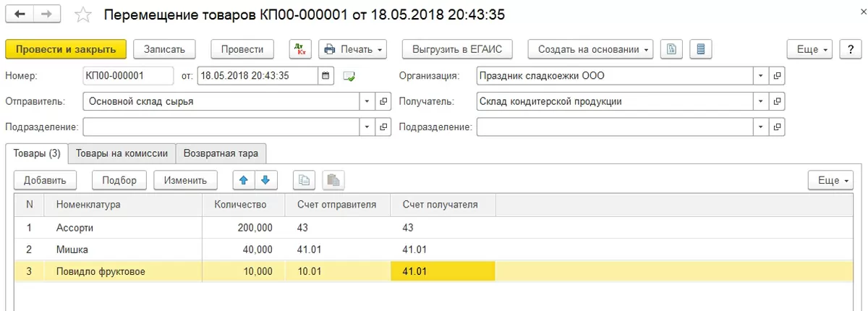Viewport: 868px width, 311px height.
Task: Open sender Подразделение linked item
Action: pyautogui.click(x=383, y=127)
